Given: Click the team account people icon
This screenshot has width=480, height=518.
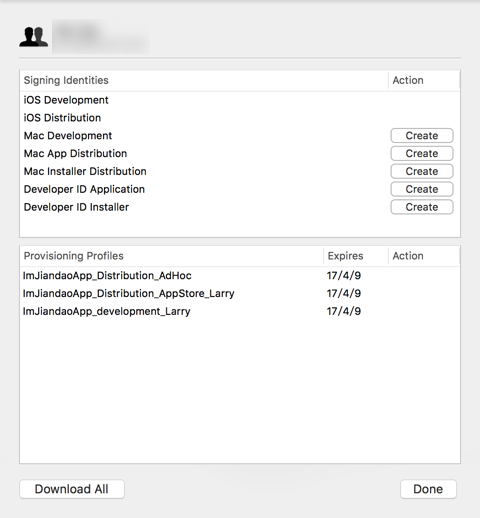Looking at the screenshot, I should click(33, 37).
